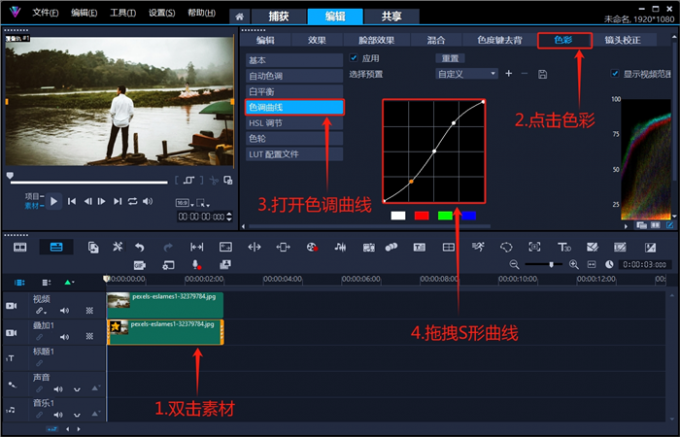Open the 色度键去背 tab
680x437 pixels.
coord(500,40)
